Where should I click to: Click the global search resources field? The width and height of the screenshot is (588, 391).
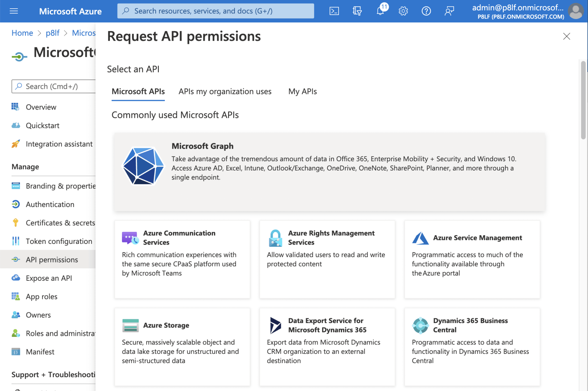coord(216,11)
